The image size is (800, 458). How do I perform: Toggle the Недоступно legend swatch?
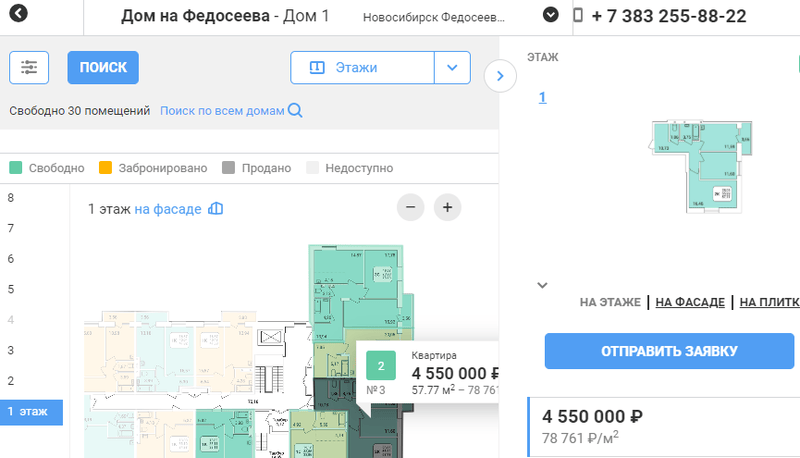(313, 168)
